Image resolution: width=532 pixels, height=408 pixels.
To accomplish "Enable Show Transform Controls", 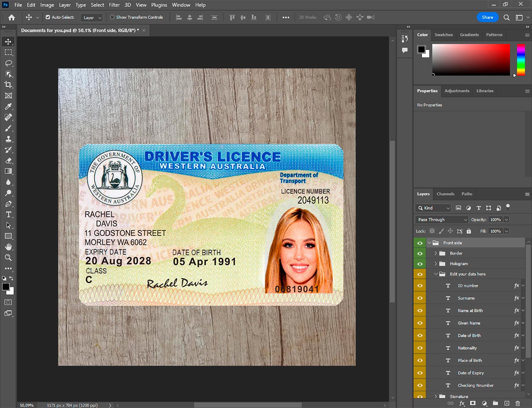I will click(112, 17).
